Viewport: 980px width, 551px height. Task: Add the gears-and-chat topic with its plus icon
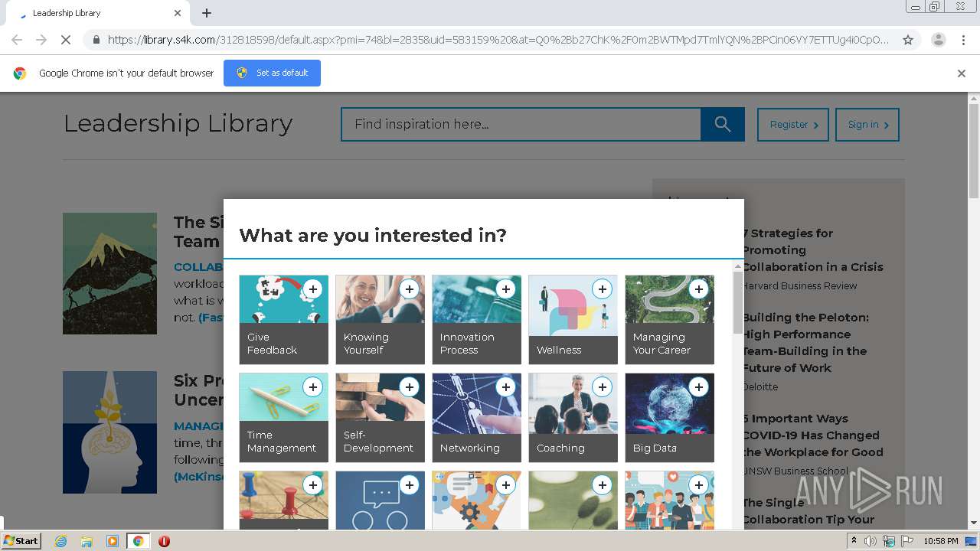pyautogui.click(x=505, y=485)
